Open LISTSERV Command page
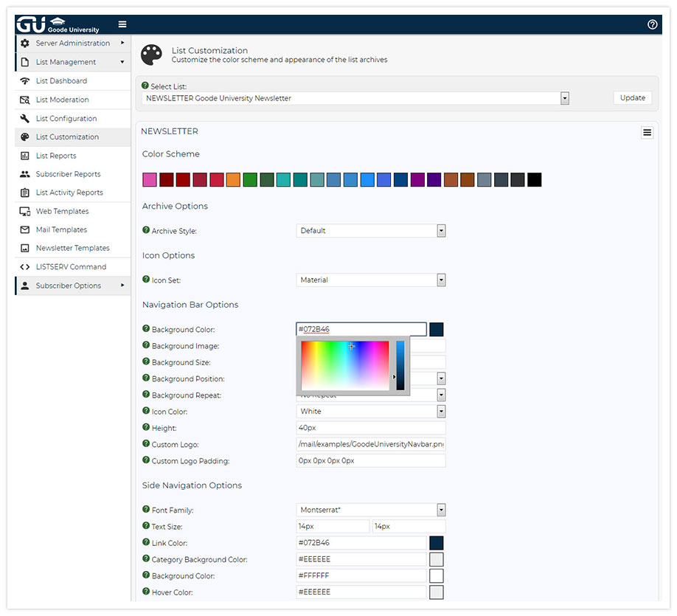 71,267
